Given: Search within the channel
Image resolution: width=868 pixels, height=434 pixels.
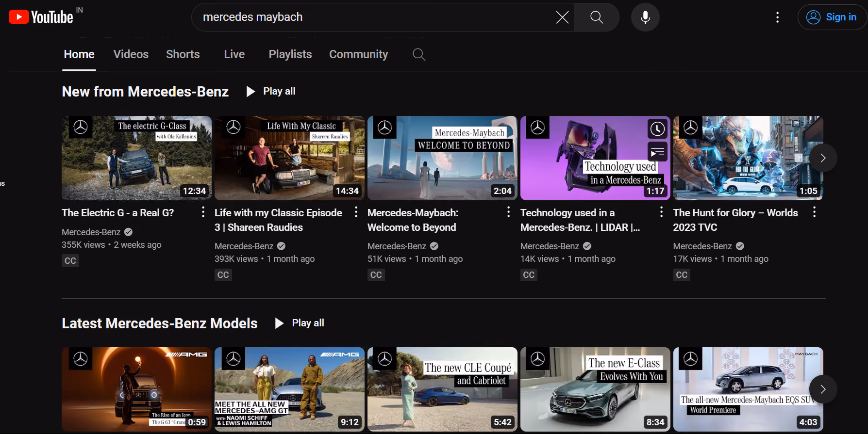Looking at the screenshot, I should pos(419,54).
